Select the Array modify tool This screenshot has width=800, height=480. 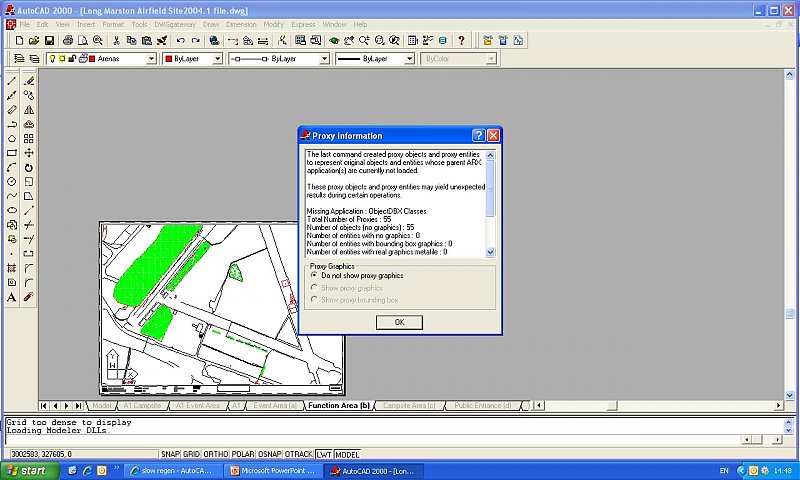tap(29, 139)
